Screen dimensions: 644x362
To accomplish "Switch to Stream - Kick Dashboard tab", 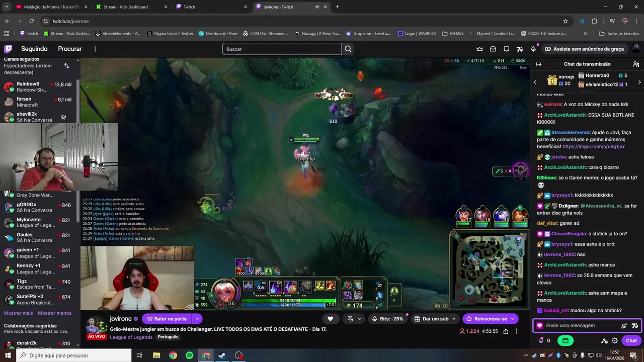I will tap(131, 7).
